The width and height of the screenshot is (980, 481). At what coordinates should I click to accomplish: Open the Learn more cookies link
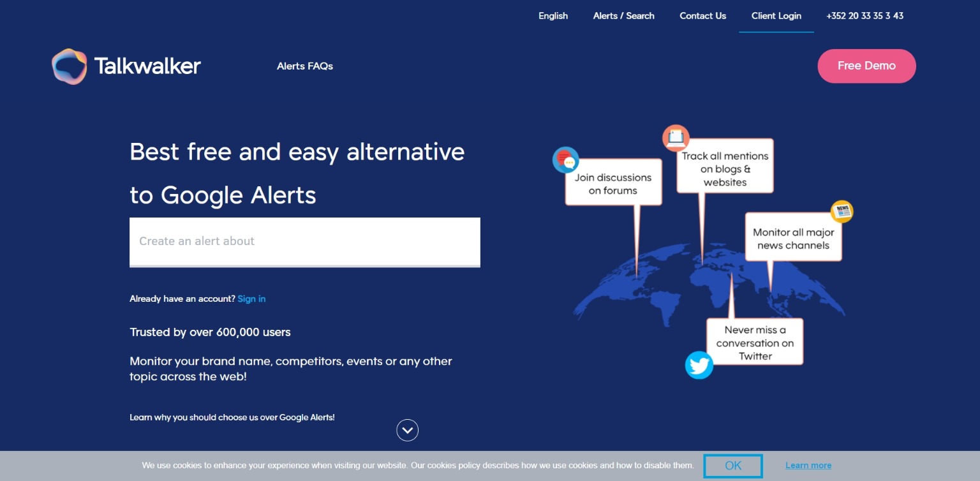click(808, 466)
